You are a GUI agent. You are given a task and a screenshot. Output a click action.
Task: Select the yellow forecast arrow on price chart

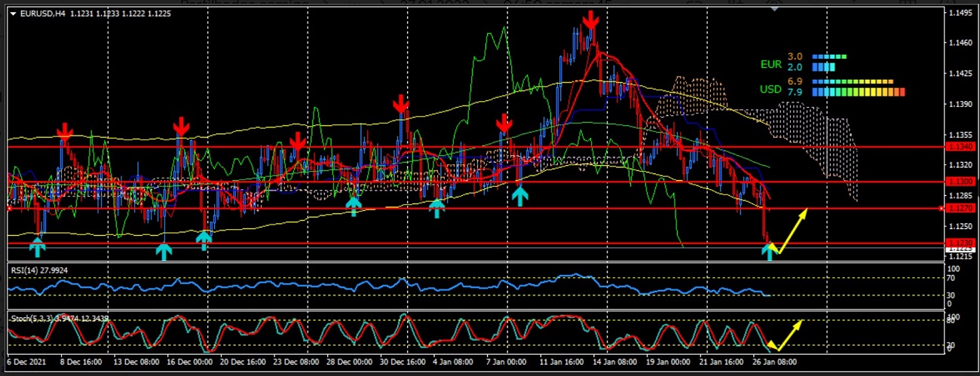[x=789, y=230]
